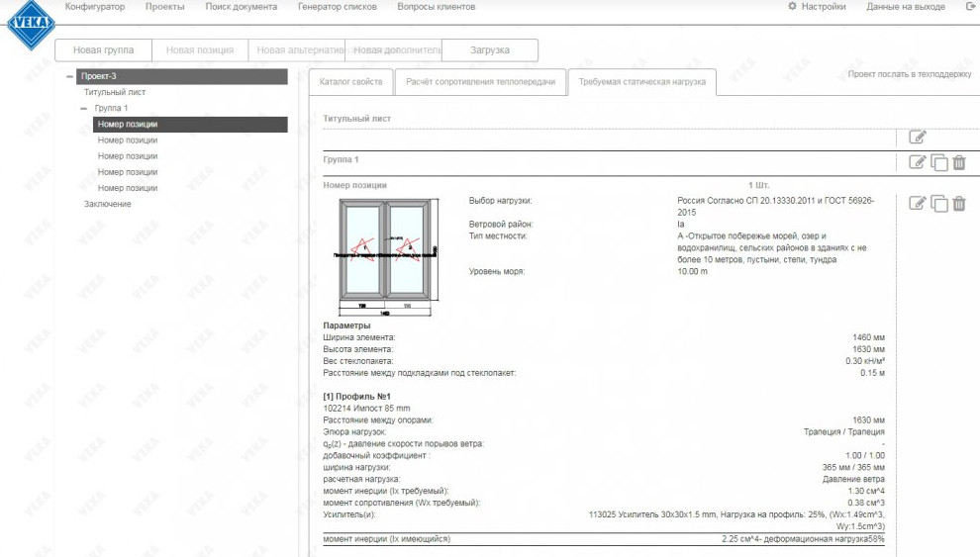Image resolution: width=980 pixels, height=557 pixels.
Task: Click Проект послать в техподдержку link
Action: (909, 74)
